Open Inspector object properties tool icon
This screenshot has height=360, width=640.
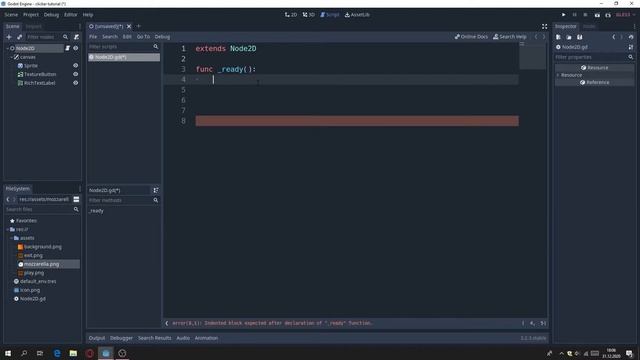tap(631, 47)
